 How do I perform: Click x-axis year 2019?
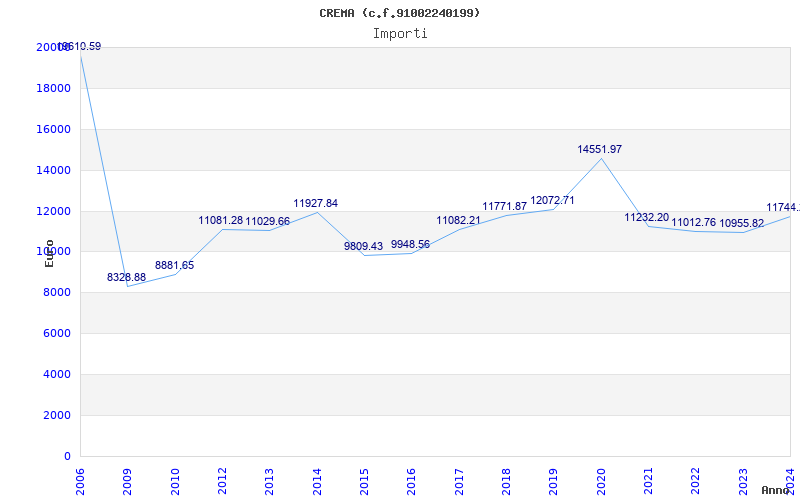(x=554, y=482)
